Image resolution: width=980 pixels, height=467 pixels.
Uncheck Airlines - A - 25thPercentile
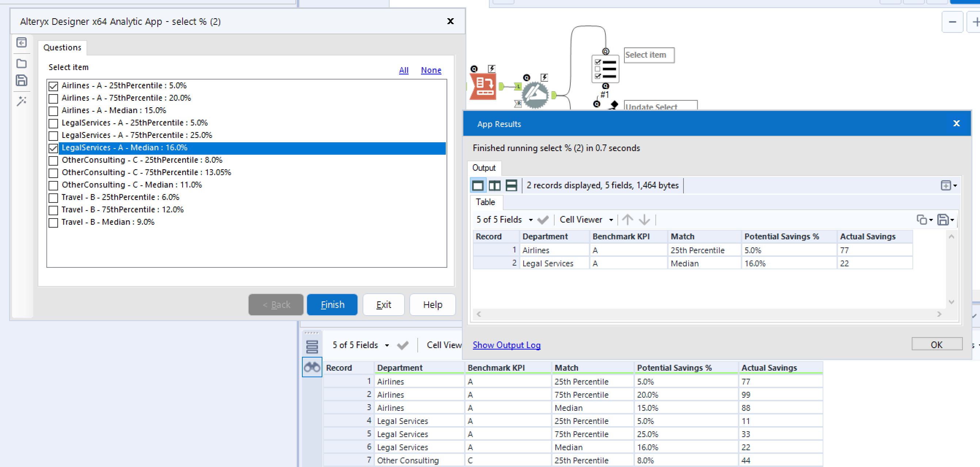click(53, 86)
